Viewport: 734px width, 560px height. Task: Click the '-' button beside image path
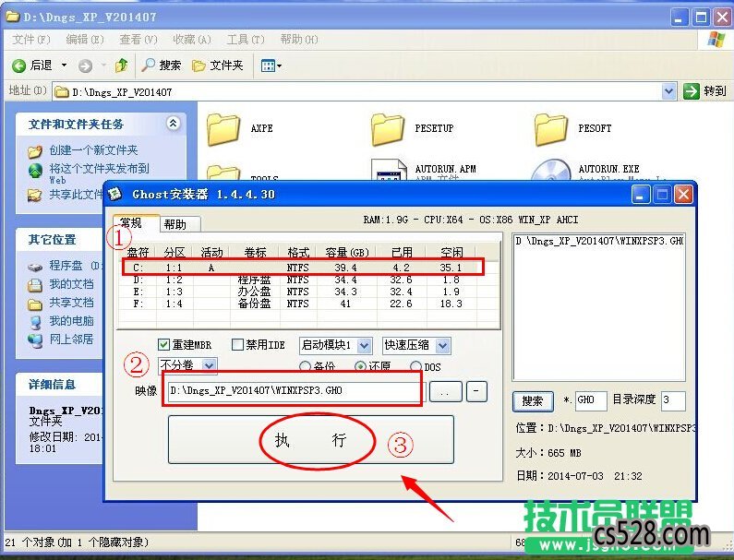(x=476, y=391)
